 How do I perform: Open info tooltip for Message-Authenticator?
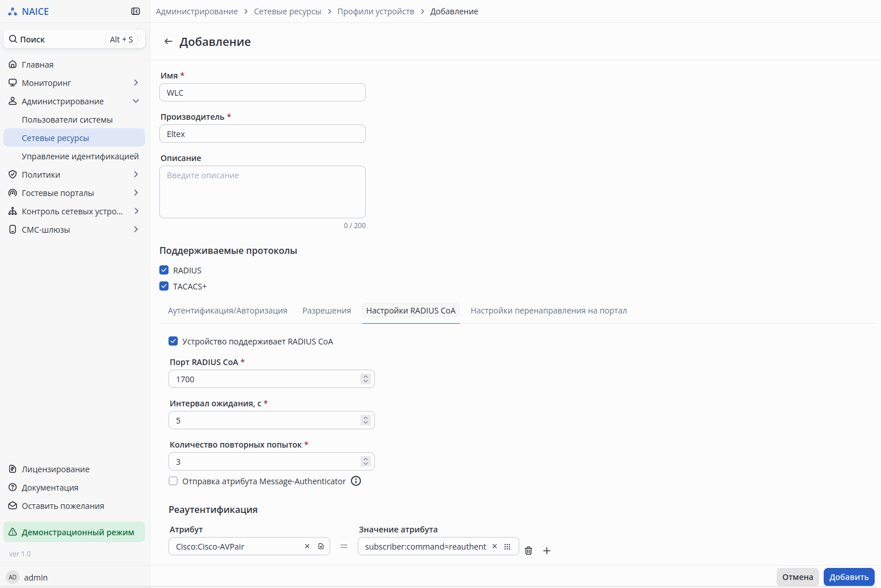point(356,481)
